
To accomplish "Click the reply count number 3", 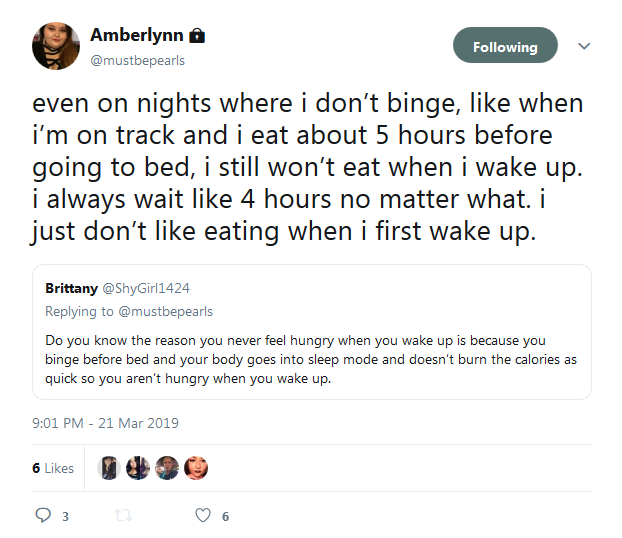I will pyautogui.click(x=65, y=517).
